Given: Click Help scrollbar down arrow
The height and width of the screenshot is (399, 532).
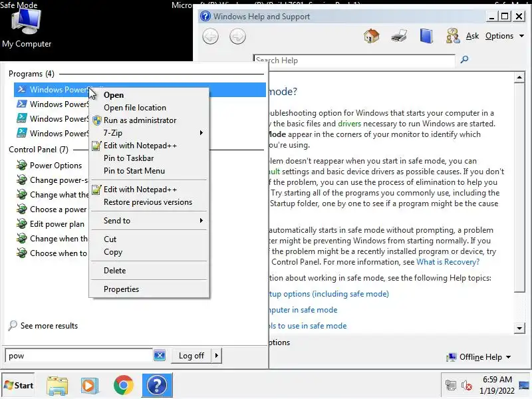Looking at the screenshot, I should pos(519,328).
